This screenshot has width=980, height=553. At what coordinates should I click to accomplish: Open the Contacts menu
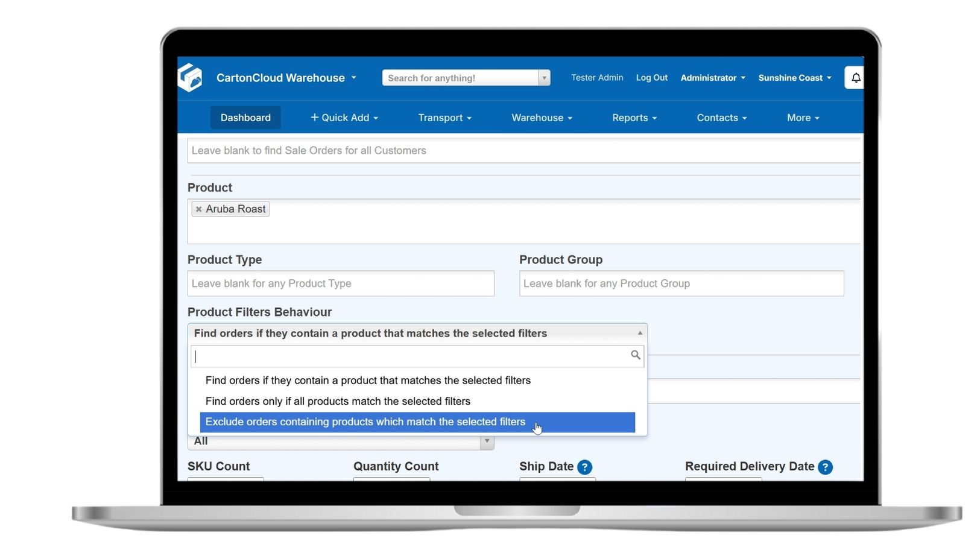point(722,118)
